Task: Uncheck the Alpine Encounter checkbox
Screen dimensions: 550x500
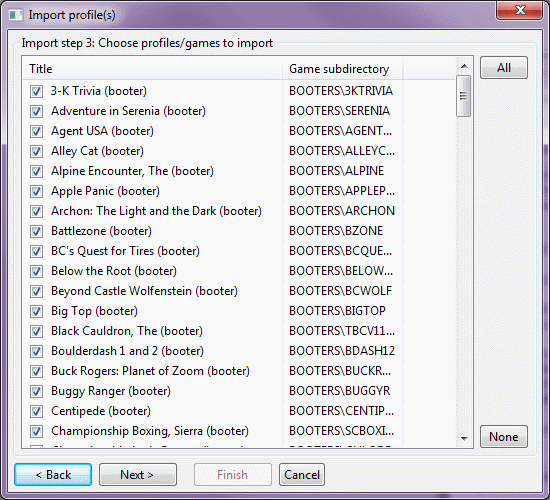Action: [36, 171]
